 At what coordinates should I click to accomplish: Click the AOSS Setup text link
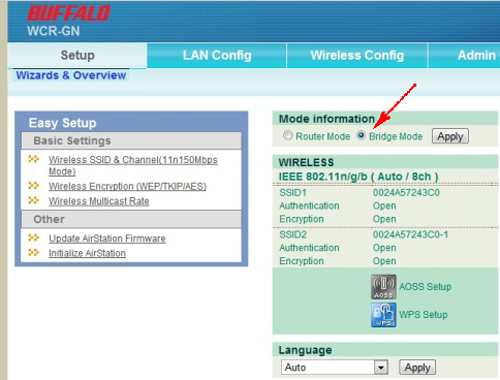(x=425, y=287)
